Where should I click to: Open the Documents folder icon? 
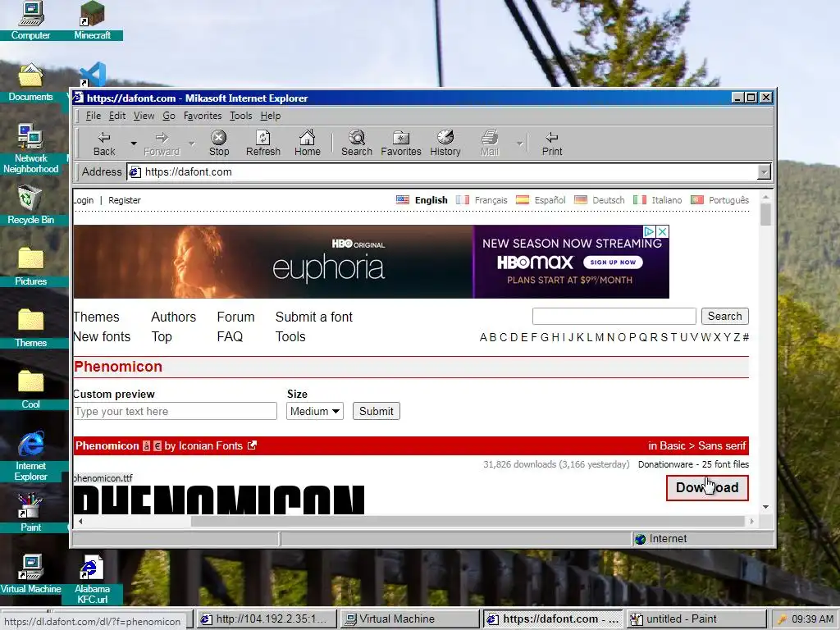point(30,82)
